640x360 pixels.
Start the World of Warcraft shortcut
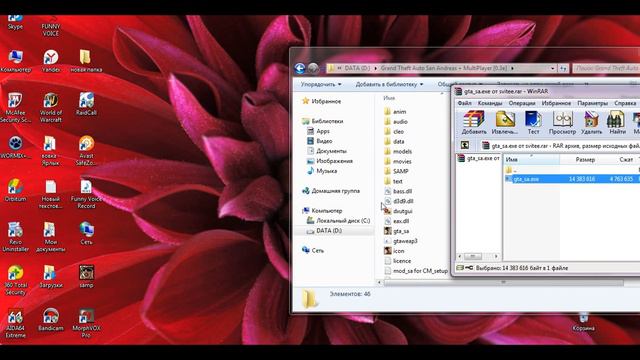(x=51, y=108)
